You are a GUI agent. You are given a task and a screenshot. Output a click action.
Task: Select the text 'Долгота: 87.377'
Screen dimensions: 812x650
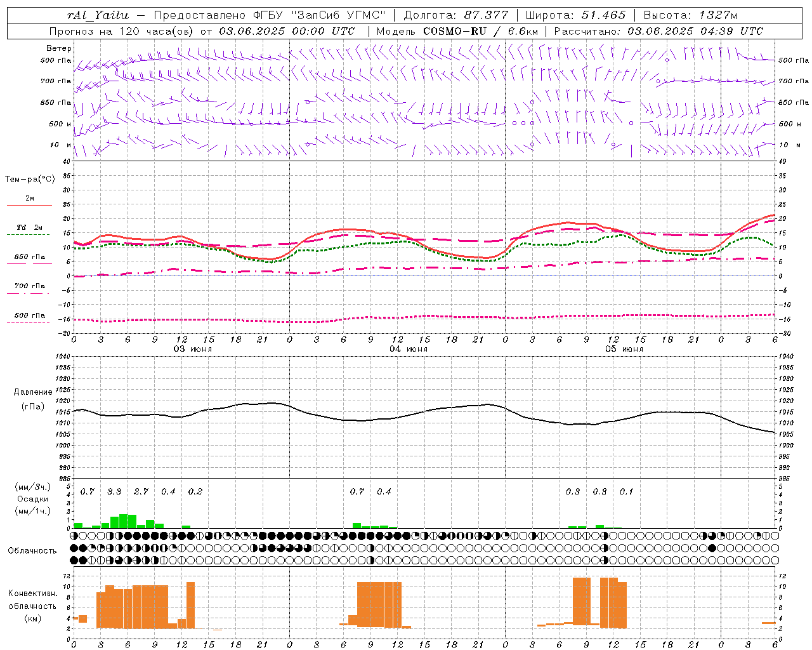coord(455,16)
